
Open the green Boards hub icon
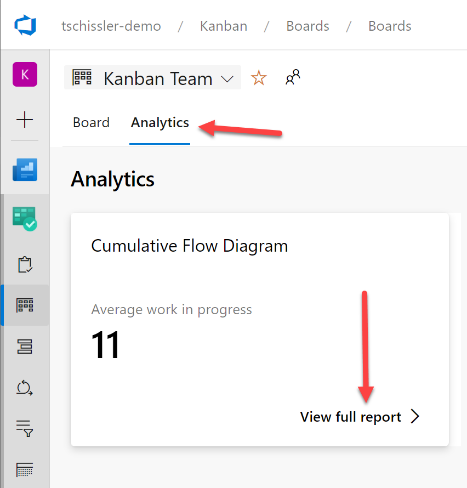click(x=25, y=219)
